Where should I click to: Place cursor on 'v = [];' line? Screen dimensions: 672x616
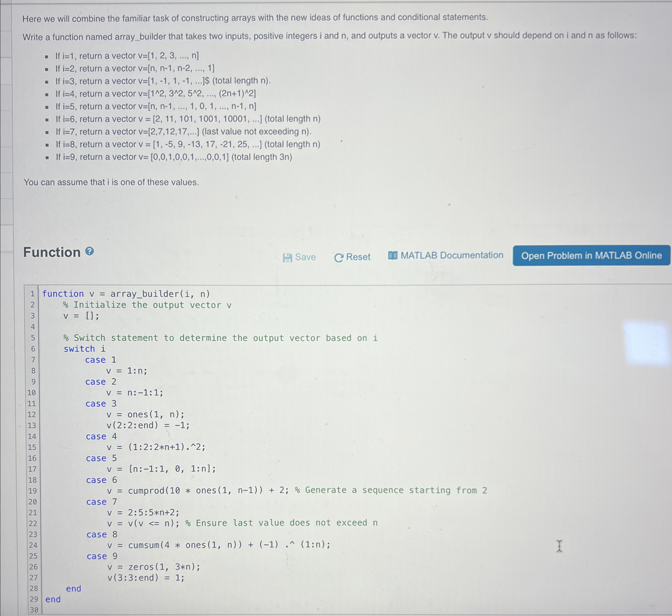pos(81,316)
